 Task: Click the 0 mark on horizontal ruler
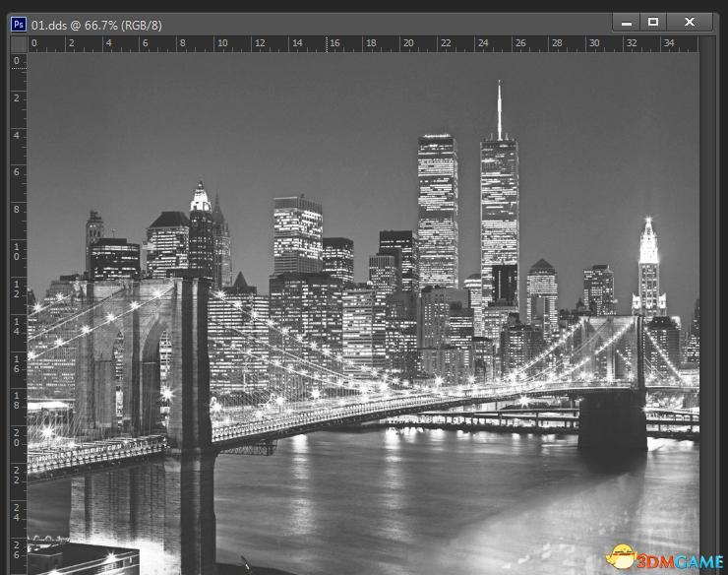pyautogui.click(x=34, y=43)
